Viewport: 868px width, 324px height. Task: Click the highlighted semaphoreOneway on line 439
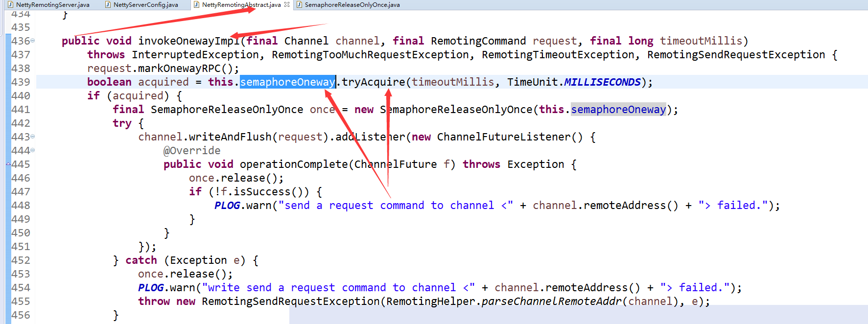[x=287, y=82]
